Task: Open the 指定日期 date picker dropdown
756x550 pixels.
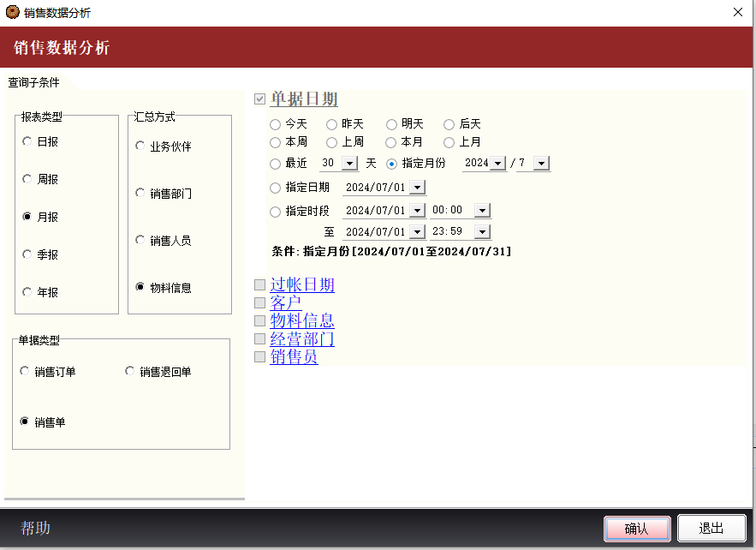Action: click(x=418, y=187)
